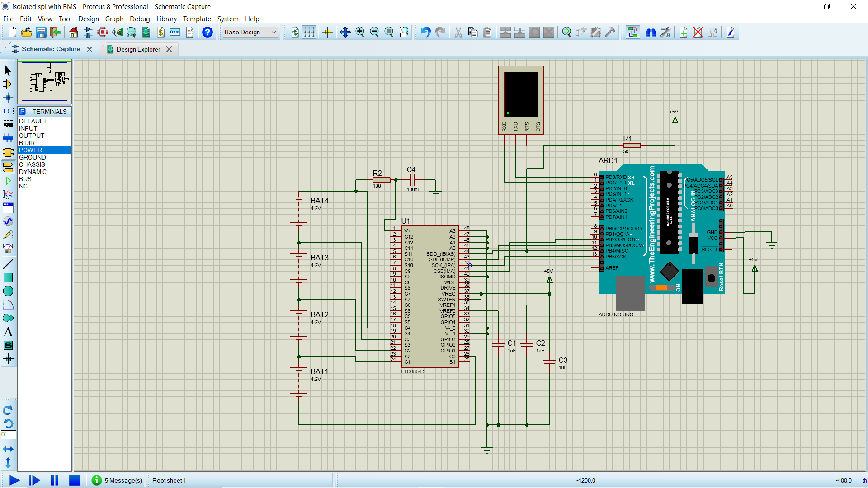
Task: Select the 2D graphics text tool
Action: [x=8, y=331]
